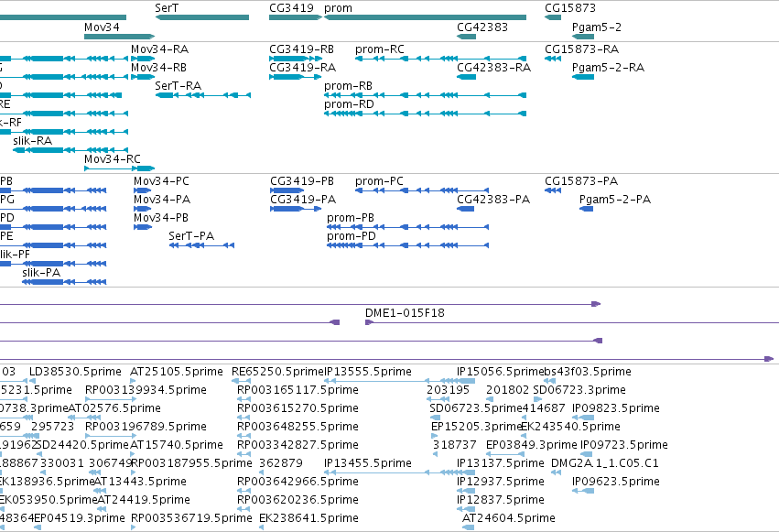Click the AT24419.5prime label
Image resolution: width=779 pixels, height=532 pixels.
pyautogui.click(x=144, y=500)
